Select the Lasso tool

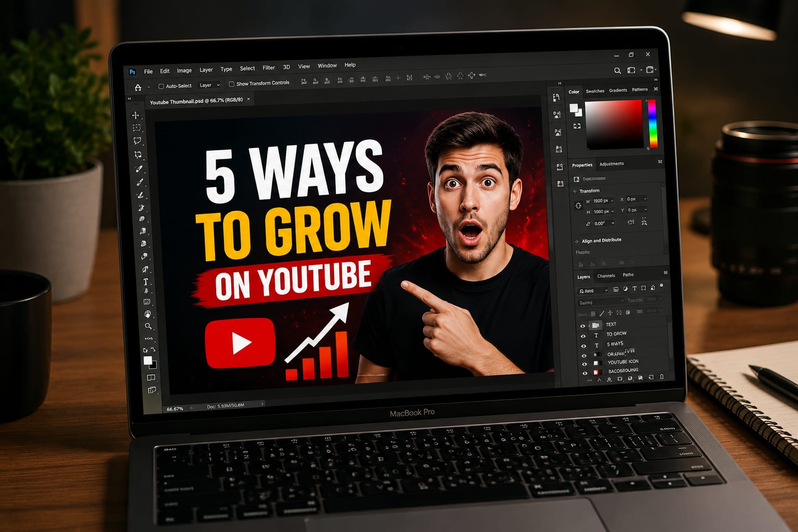[137, 141]
